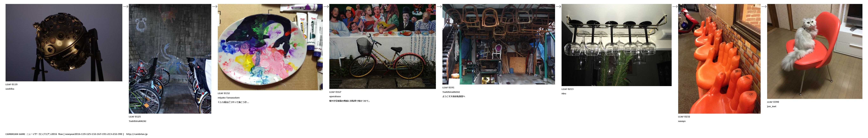The height and width of the screenshot is (138, 868).
Task: Open the mural with bicycle photo
Action: (382, 46)
